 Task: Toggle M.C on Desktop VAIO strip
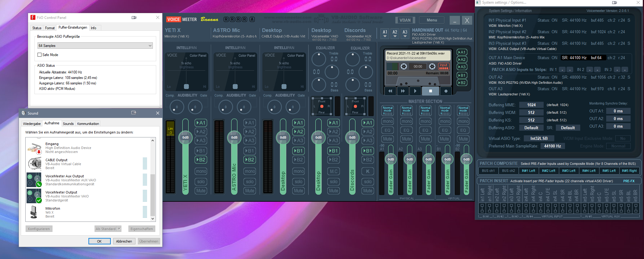click(334, 171)
